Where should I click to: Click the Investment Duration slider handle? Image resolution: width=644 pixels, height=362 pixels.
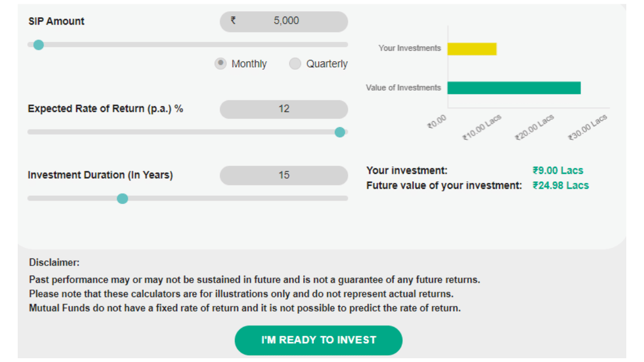(x=122, y=198)
